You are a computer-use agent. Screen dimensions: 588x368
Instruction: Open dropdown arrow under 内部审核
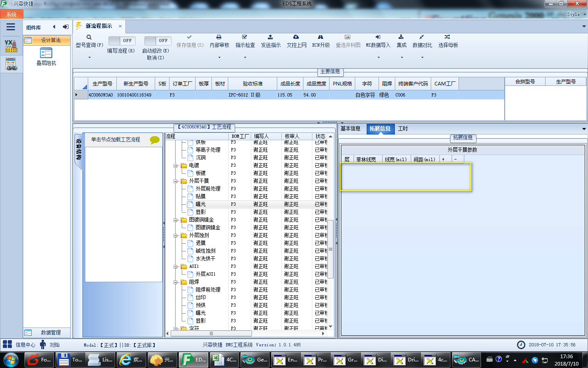pyautogui.click(x=219, y=57)
